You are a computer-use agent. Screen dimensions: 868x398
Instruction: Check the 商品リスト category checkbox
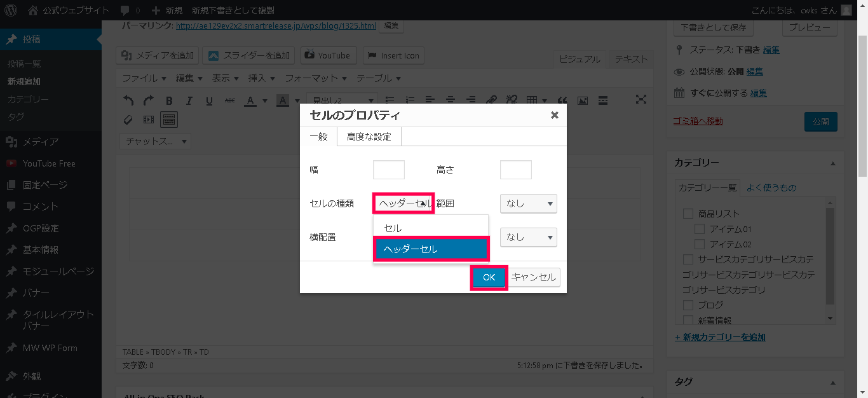click(x=688, y=214)
